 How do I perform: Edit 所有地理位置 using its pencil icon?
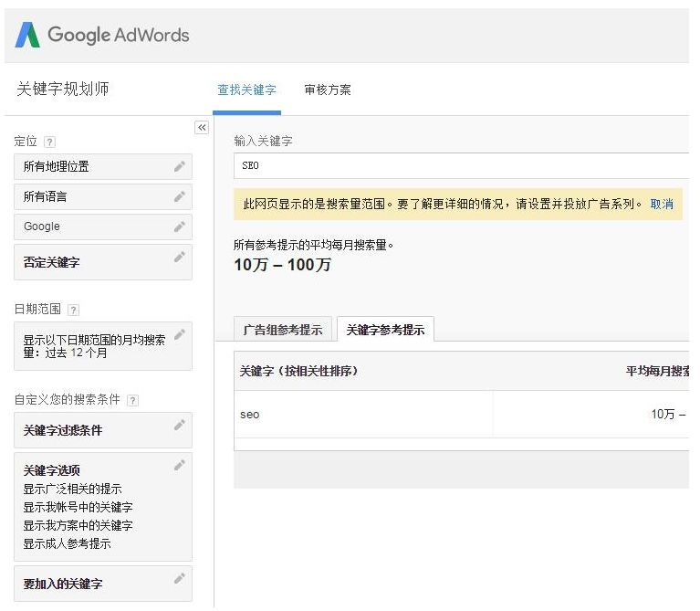[x=180, y=166]
